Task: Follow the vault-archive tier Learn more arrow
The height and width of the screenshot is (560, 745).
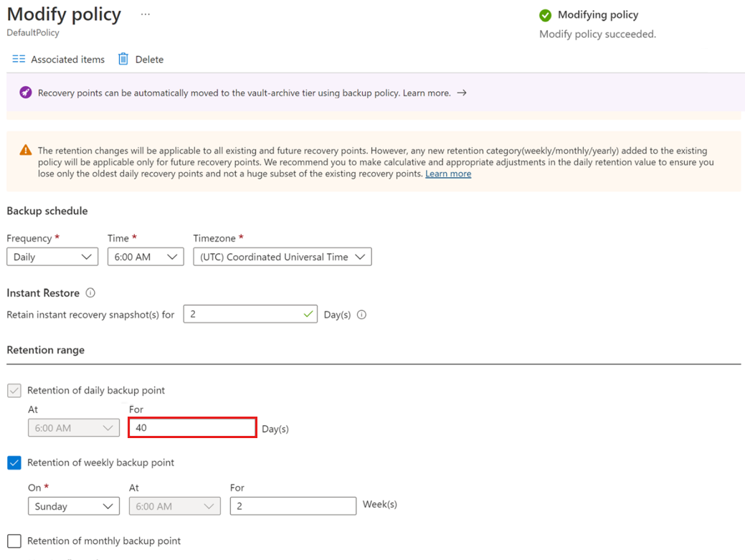Action: point(462,92)
